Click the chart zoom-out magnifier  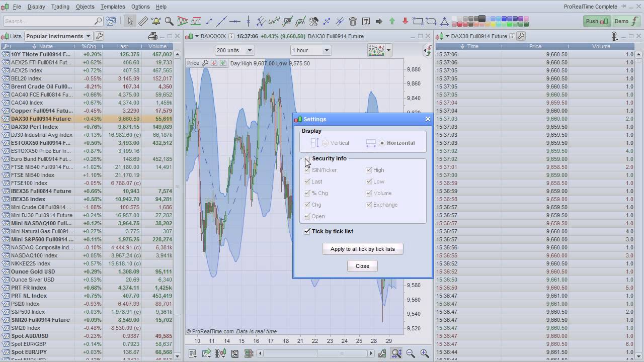pos(411,353)
